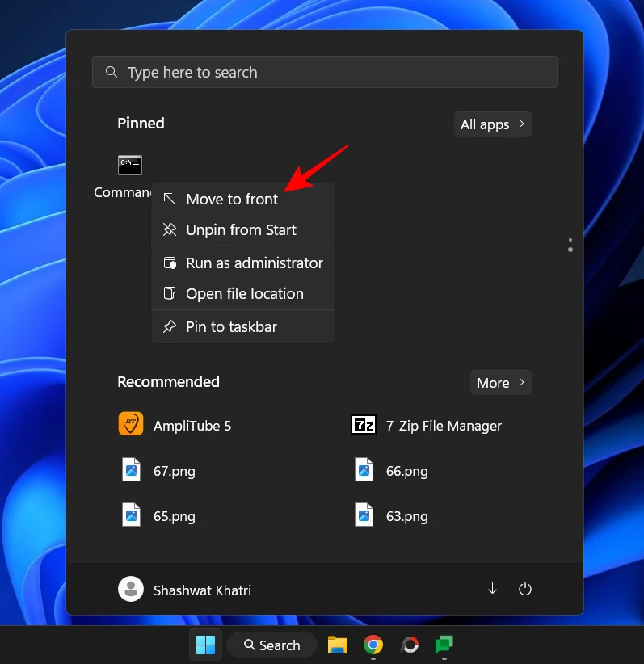Open the green chat app on taskbar
644x664 pixels.
(x=444, y=645)
